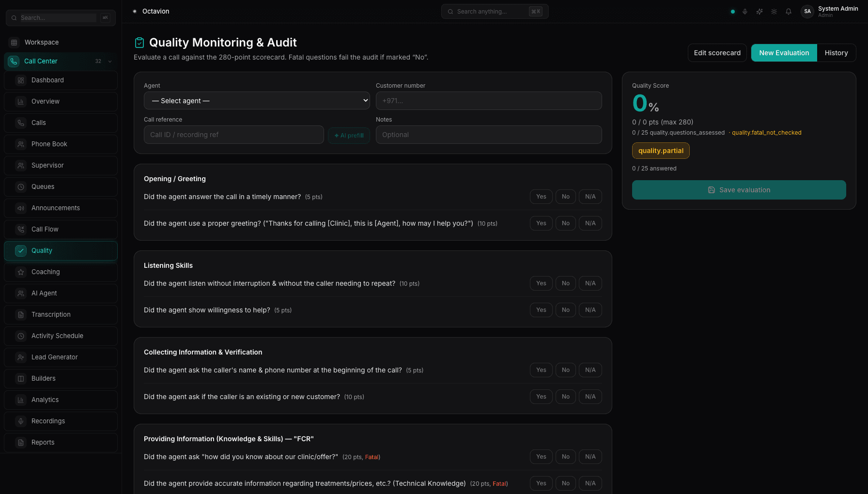Go to Workspace in the sidebar
The height and width of the screenshot is (494, 868).
pos(61,43)
